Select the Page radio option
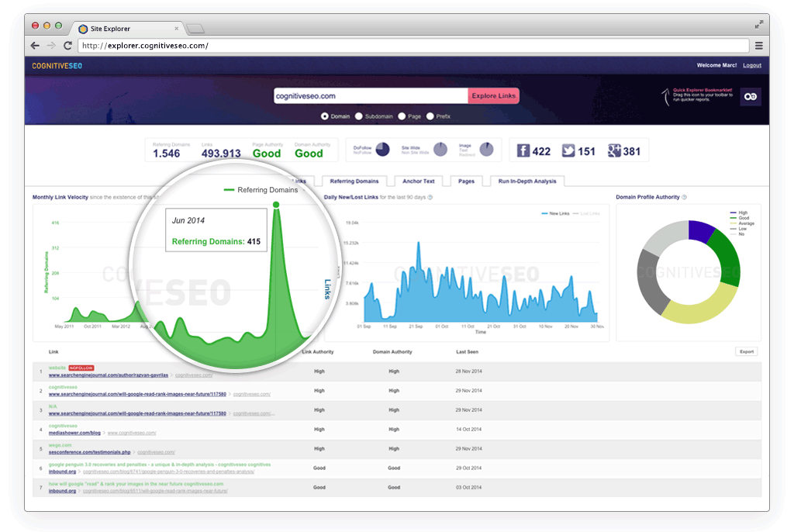The height and width of the screenshot is (532, 794). coord(402,116)
